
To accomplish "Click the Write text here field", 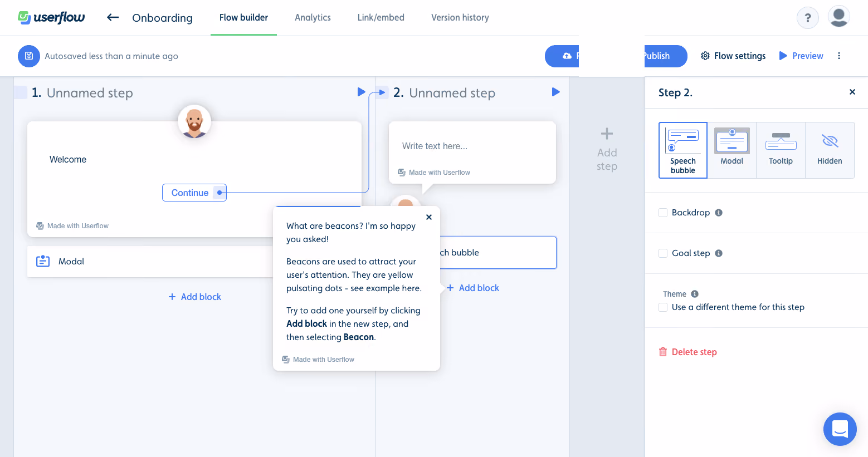I will [435, 146].
